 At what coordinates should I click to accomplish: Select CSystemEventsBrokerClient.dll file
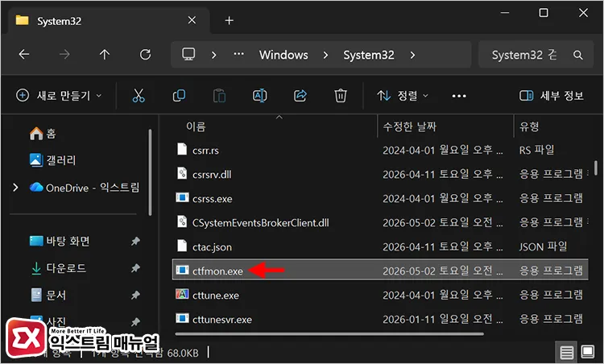click(380, 222)
